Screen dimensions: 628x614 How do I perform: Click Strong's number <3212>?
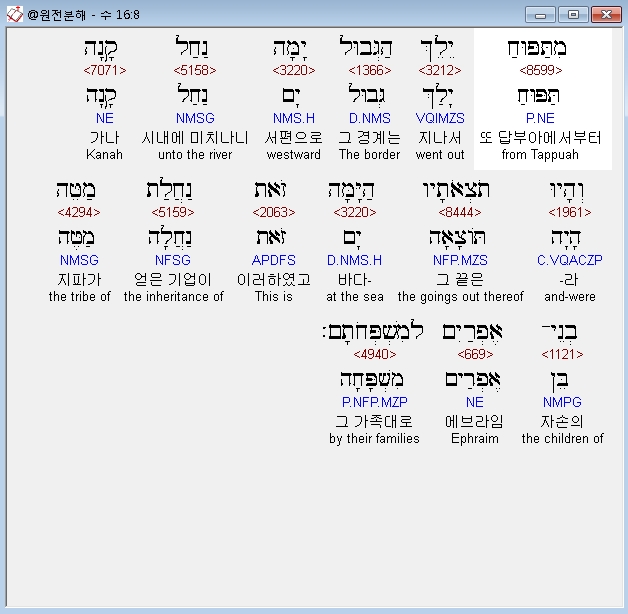[x=440, y=70]
